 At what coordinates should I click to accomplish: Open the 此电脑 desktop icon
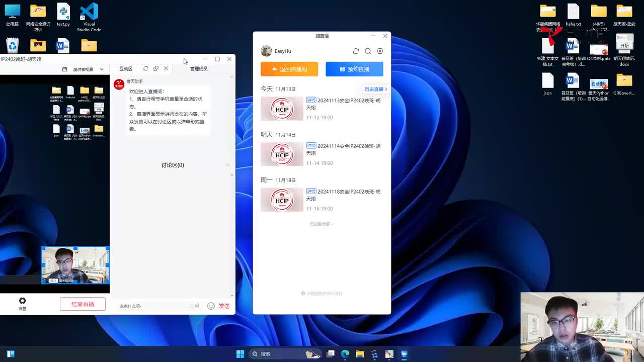(x=12, y=15)
